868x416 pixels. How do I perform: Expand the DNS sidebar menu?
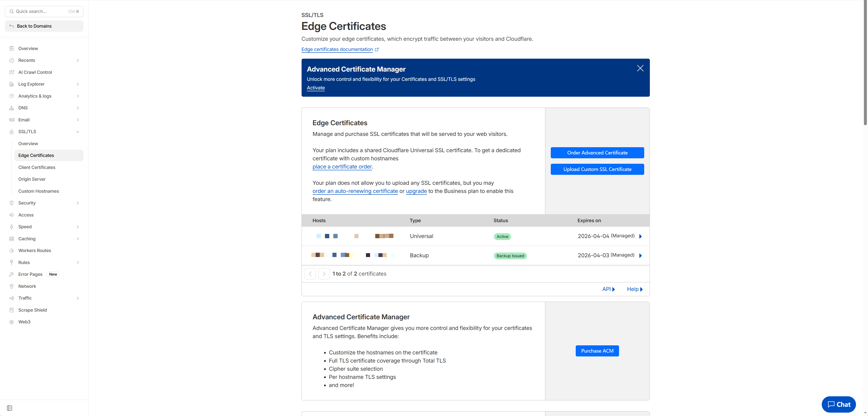tap(78, 108)
